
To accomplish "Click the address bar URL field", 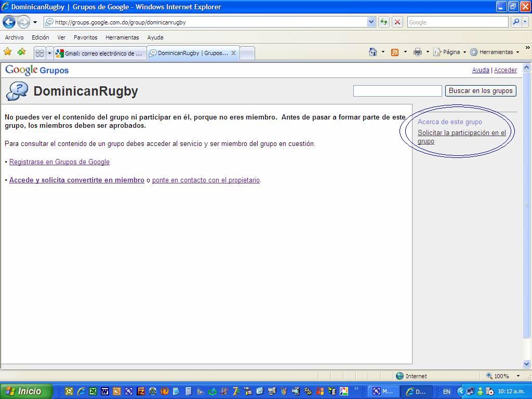I will coord(205,22).
